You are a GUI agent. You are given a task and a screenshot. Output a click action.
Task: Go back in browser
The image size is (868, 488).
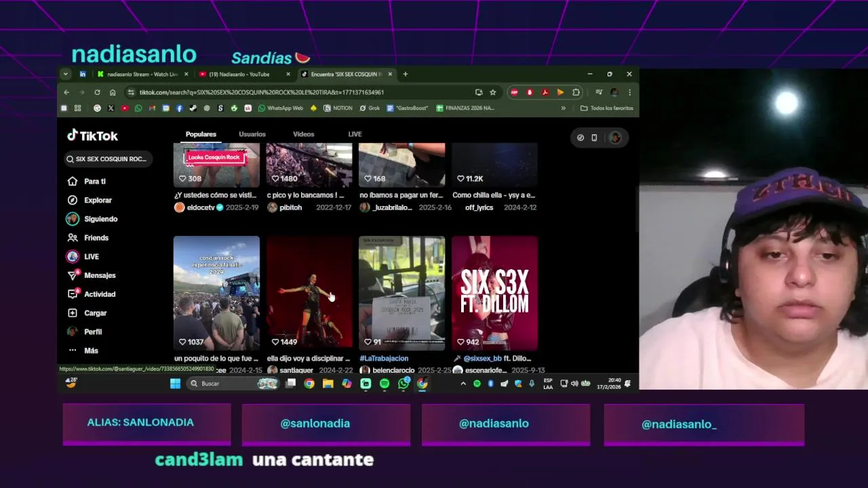click(x=66, y=92)
